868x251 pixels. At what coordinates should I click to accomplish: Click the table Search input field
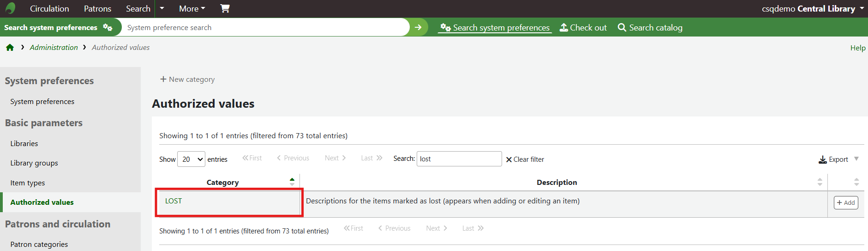tap(459, 159)
